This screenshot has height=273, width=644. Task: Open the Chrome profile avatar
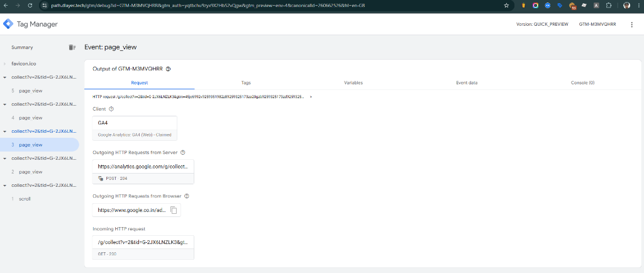(x=626, y=5)
